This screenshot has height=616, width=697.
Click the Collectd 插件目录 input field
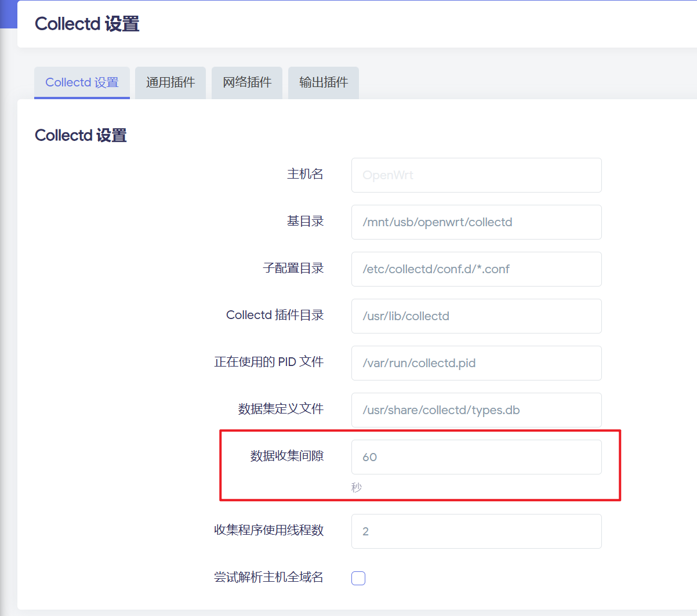(477, 316)
